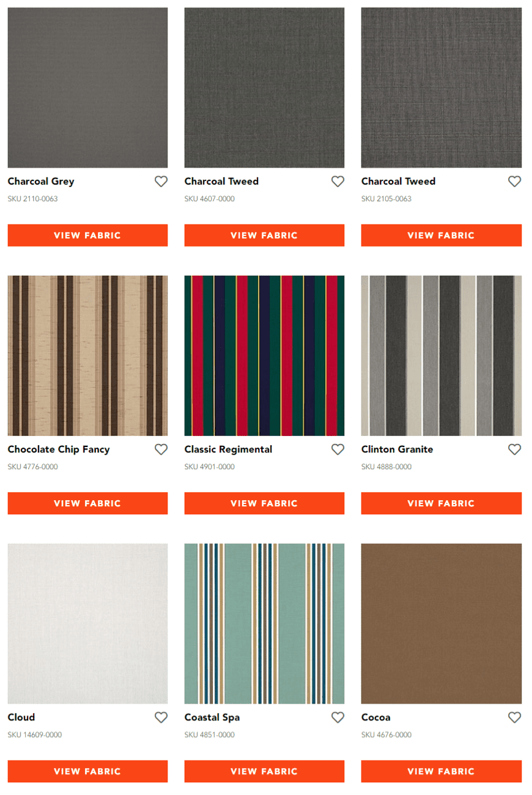The width and height of the screenshot is (532, 795).
Task: Open the Chocolate Chip Fancy striped swatch
Action: [x=87, y=355]
